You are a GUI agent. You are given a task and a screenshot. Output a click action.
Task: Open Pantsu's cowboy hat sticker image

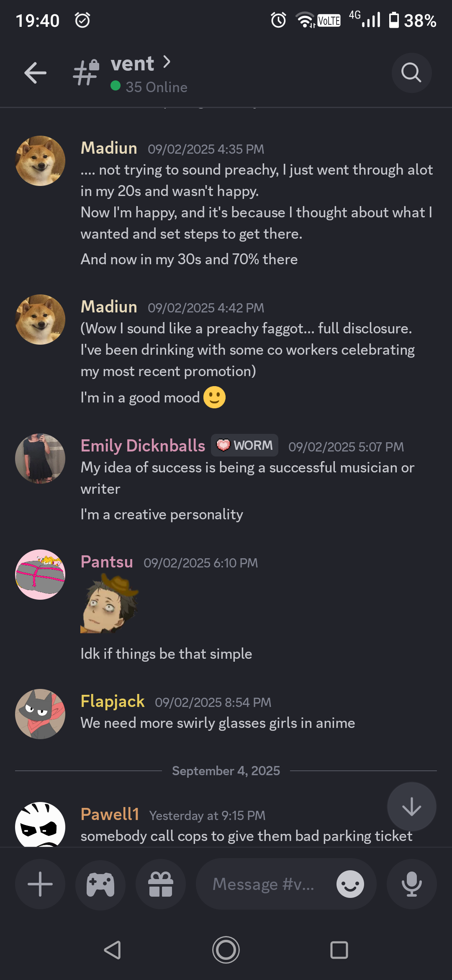(x=110, y=603)
